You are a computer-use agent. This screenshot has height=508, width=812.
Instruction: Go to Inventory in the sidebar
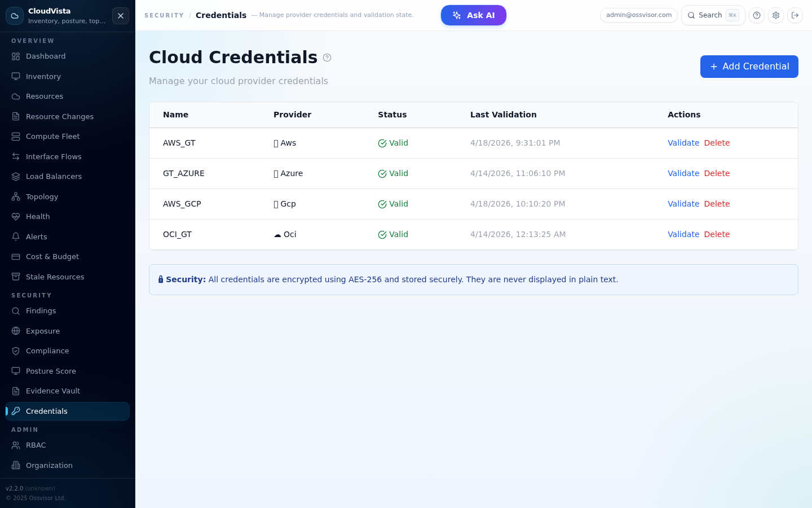68,76
